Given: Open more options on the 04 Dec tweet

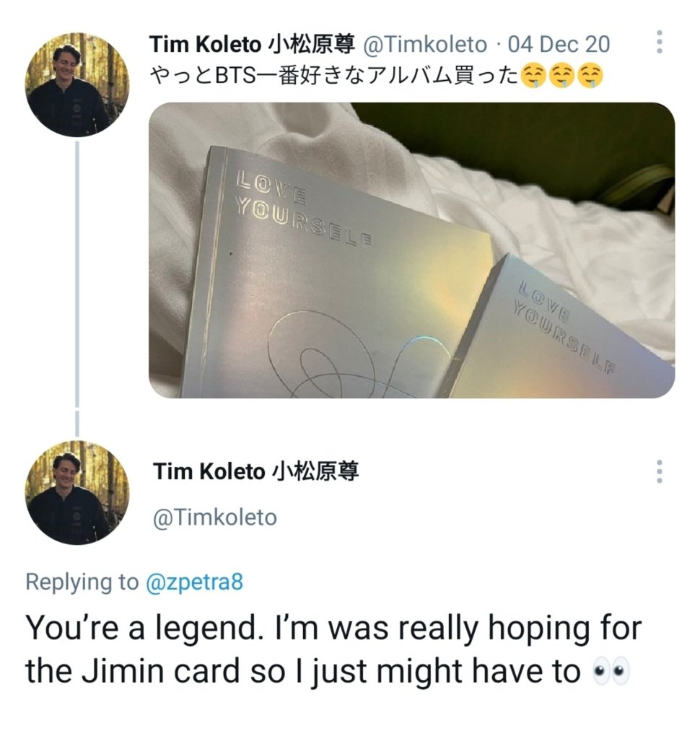Looking at the screenshot, I should 659,43.
